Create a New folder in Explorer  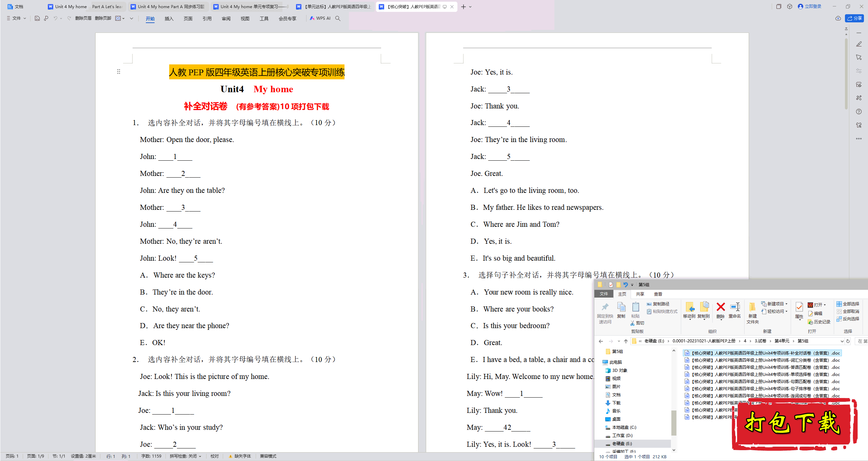click(x=752, y=313)
